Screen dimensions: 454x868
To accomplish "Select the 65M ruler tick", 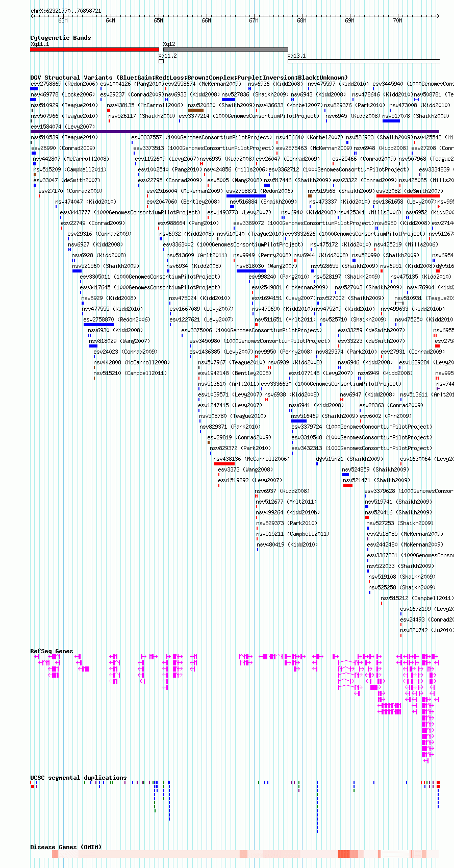I will [x=158, y=20].
